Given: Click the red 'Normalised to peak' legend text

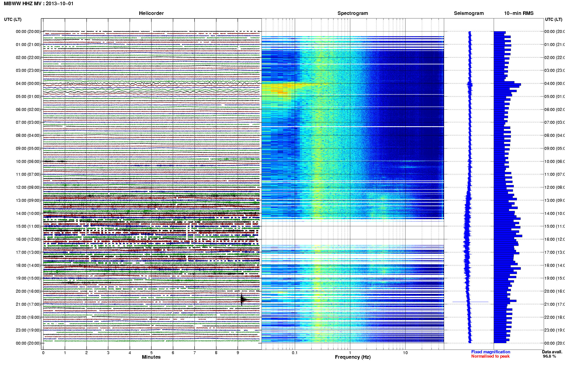Looking at the screenshot, I should point(490,356).
